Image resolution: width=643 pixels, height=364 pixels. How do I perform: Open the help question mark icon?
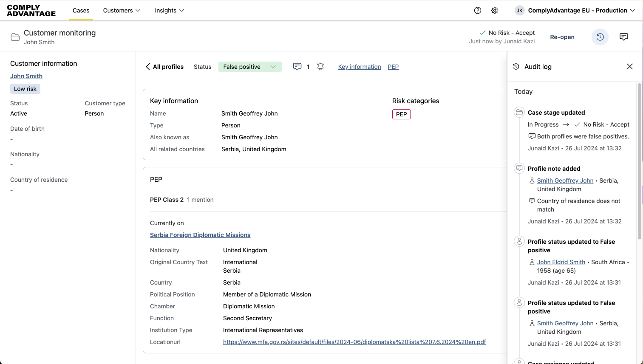[x=478, y=11]
